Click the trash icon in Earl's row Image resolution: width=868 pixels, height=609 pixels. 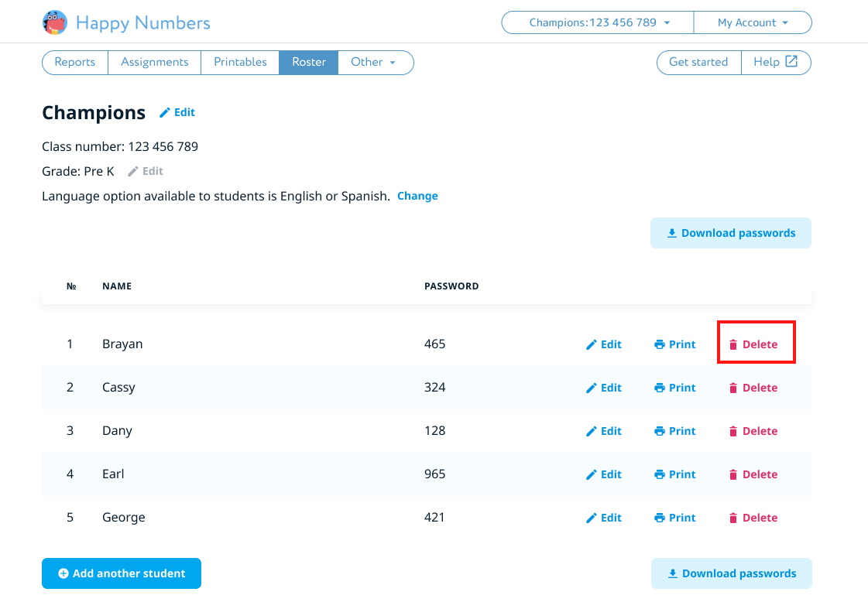pyautogui.click(x=733, y=475)
